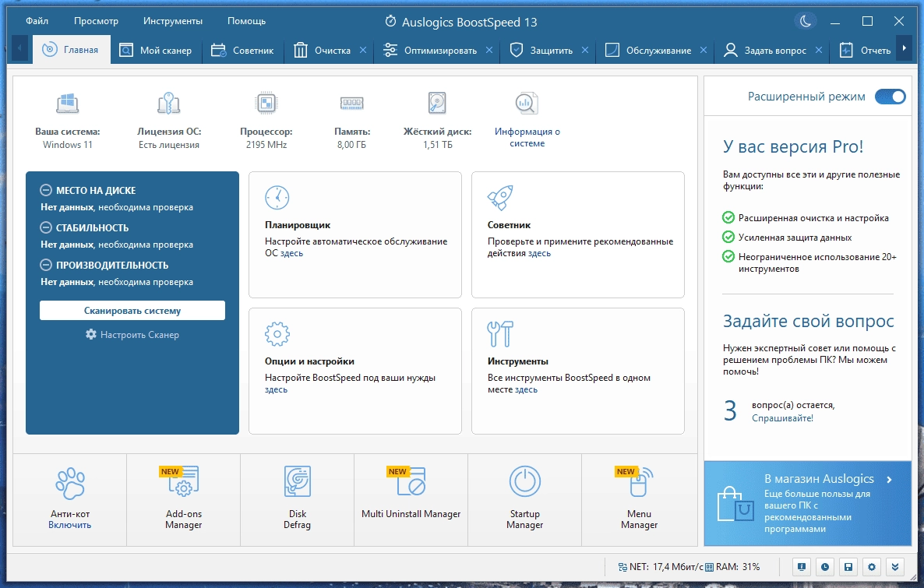Screen dimensions: 924x588
Task: Launch Startup Manager icon
Action: (524, 481)
